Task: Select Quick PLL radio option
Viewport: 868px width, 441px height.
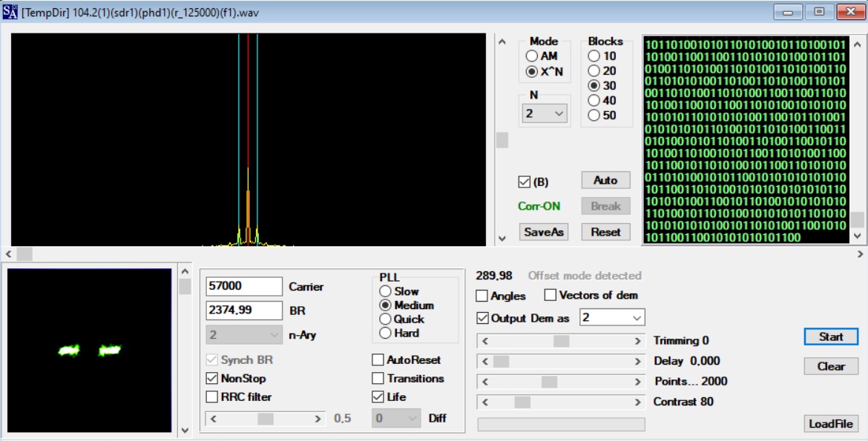Action: click(386, 319)
